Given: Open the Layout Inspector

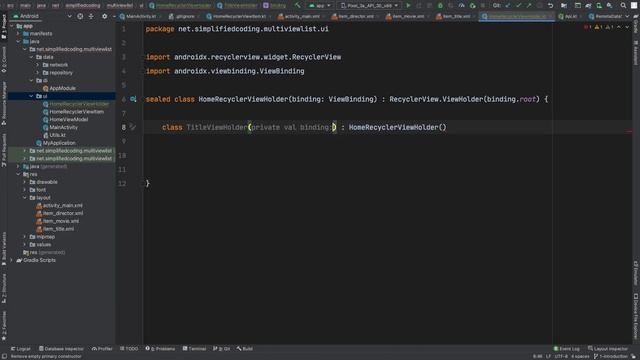Looking at the screenshot, I should pos(608,349).
